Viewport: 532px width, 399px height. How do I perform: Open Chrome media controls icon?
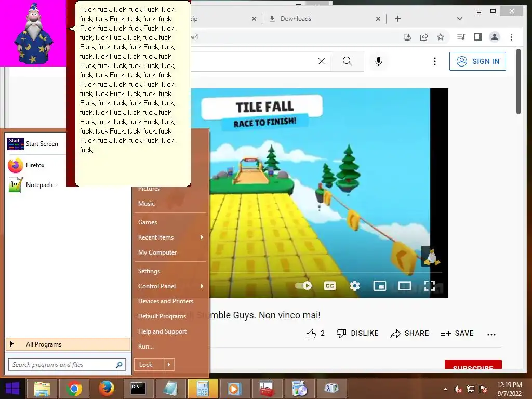click(461, 37)
